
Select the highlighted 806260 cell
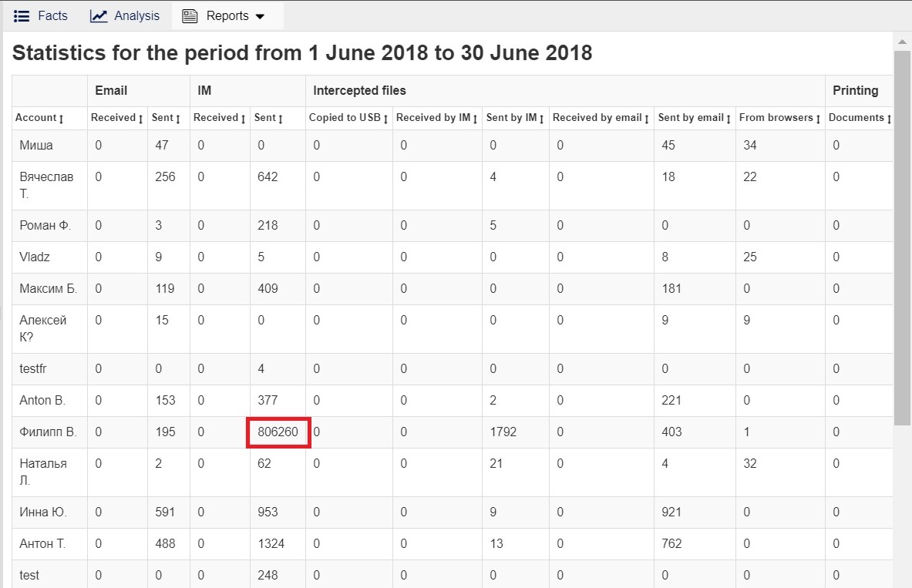(278, 432)
